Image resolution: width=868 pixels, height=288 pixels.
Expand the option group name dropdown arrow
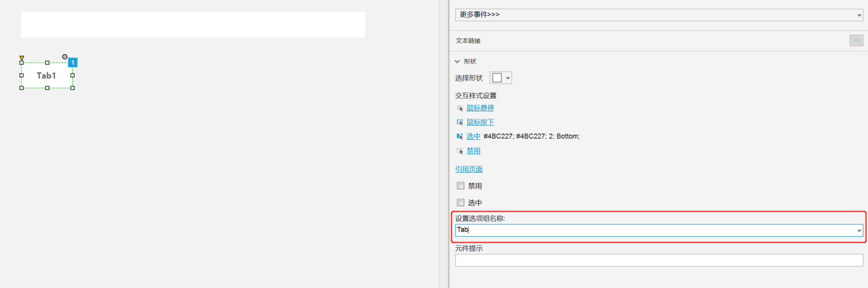click(859, 231)
